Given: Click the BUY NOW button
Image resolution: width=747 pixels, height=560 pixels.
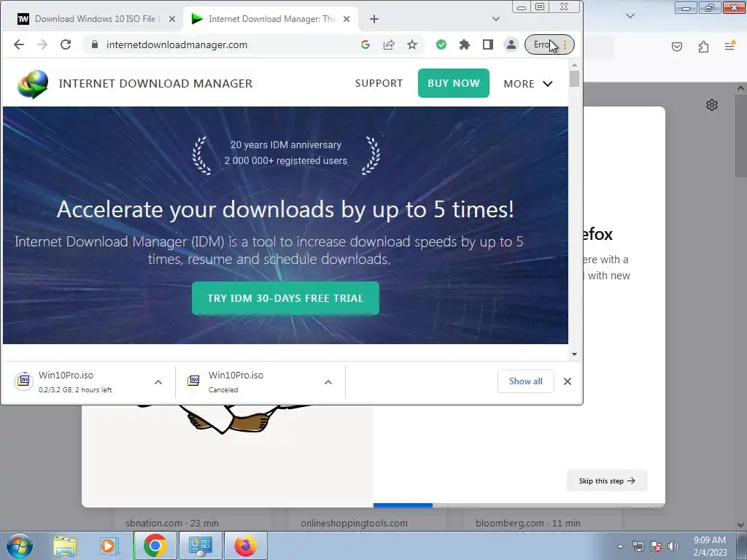Looking at the screenshot, I should 454,83.
